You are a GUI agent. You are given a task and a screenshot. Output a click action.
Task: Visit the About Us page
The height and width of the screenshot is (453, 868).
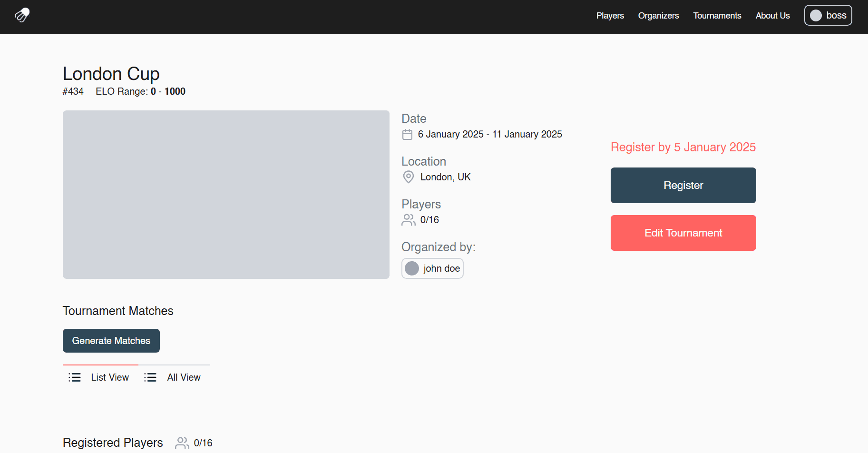(772, 15)
